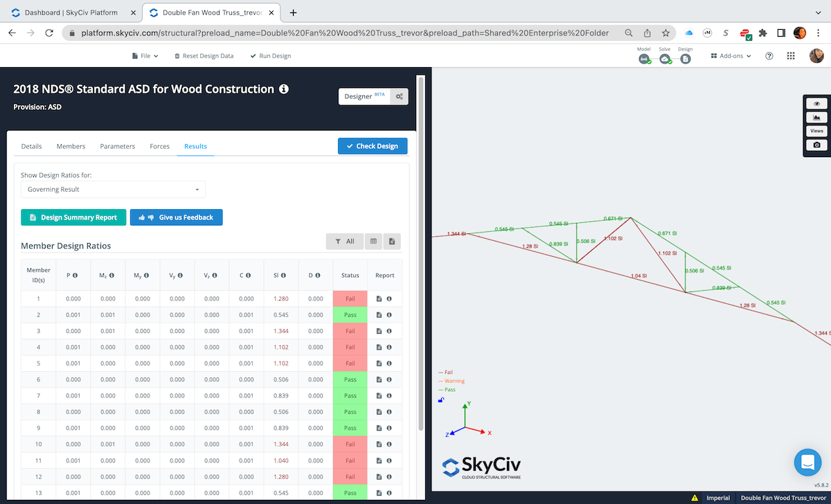Click the Check Design button
Image resolution: width=831 pixels, height=504 pixels.
click(x=373, y=146)
